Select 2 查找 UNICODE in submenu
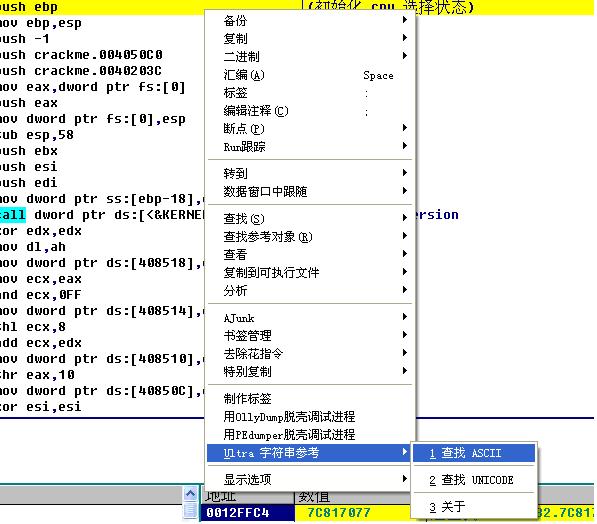Screen dimensions: 597x524 474,480
